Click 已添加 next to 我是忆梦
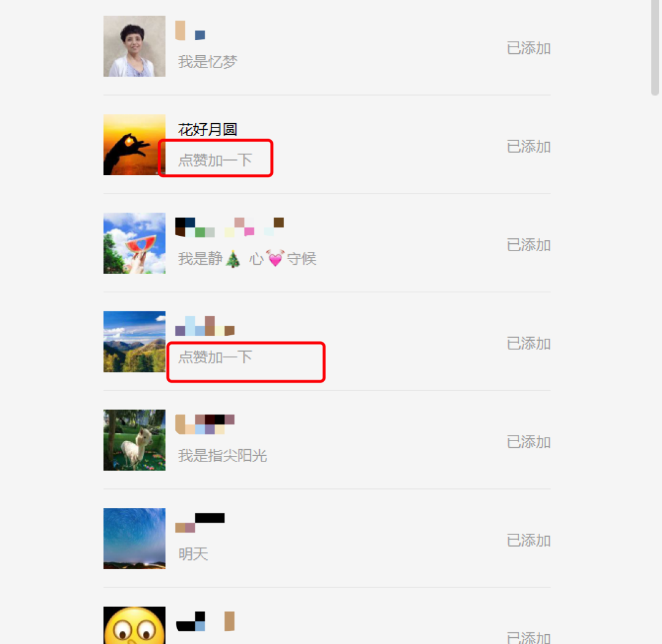Screen dimensions: 662x644 click(x=528, y=48)
